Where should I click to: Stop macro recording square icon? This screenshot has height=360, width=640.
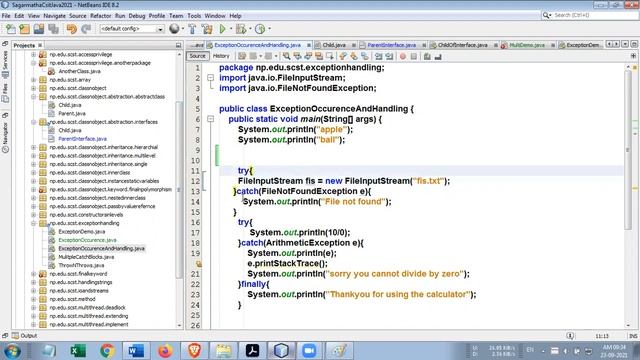pos(413,56)
